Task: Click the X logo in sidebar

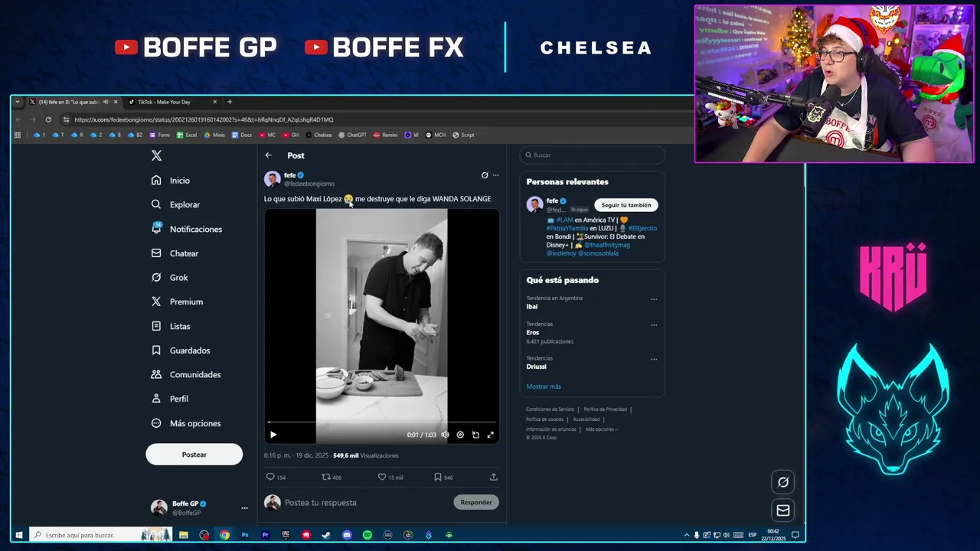Action: [156, 155]
